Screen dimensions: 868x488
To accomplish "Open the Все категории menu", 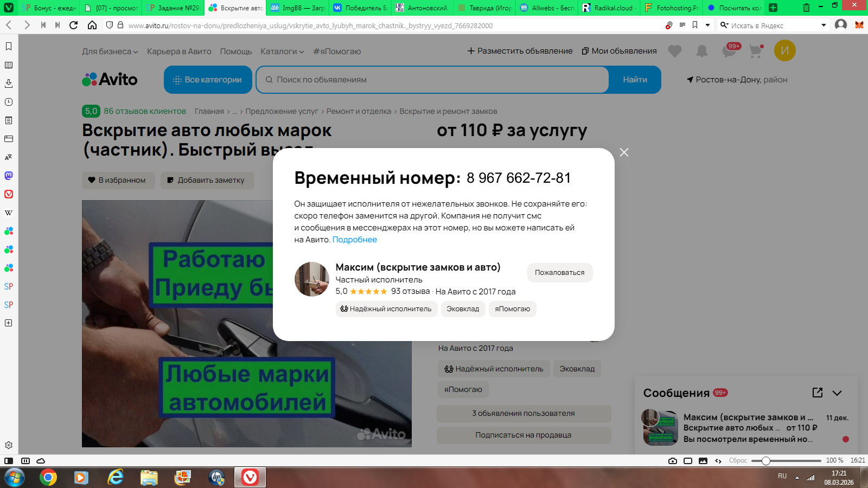I will 208,80.
